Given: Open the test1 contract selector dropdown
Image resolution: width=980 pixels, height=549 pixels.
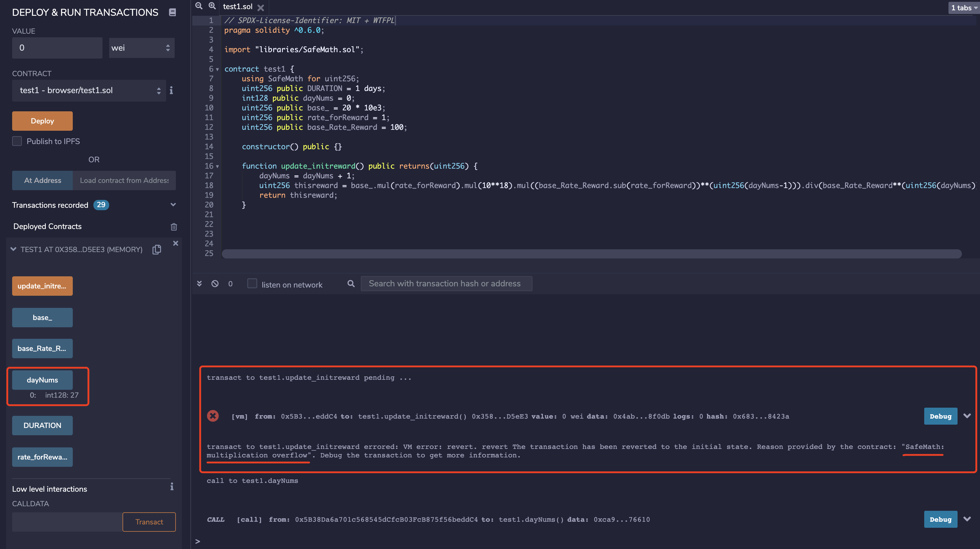Looking at the screenshot, I should pyautogui.click(x=89, y=91).
